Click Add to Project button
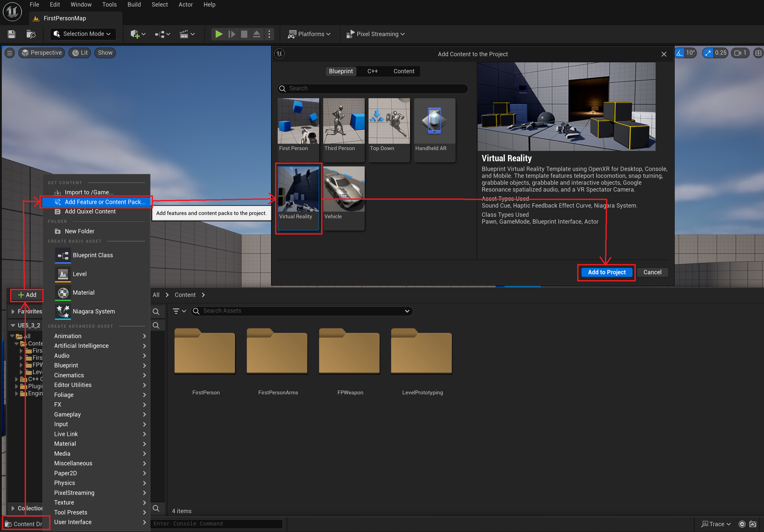The width and height of the screenshot is (764, 532). click(x=607, y=272)
